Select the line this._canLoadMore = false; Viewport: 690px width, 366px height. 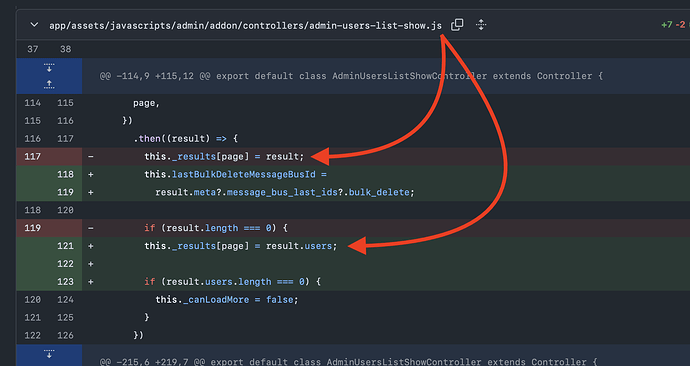coord(227,300)
